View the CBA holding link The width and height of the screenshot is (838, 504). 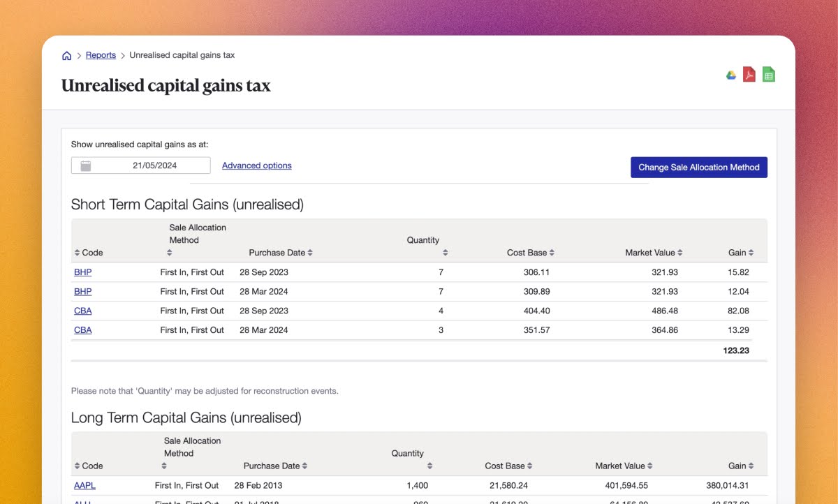[x=82, y=310]
